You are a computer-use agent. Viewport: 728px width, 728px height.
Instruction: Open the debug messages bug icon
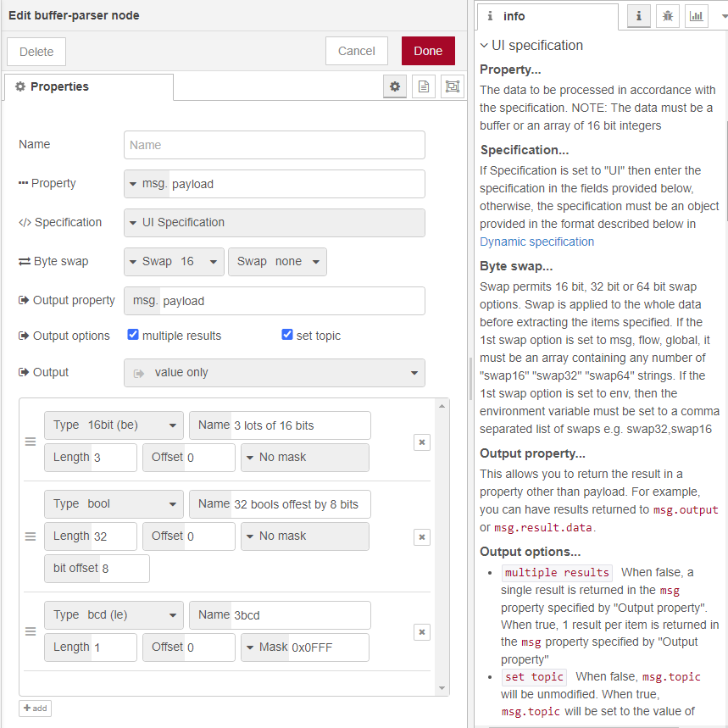tap(667, 16)
